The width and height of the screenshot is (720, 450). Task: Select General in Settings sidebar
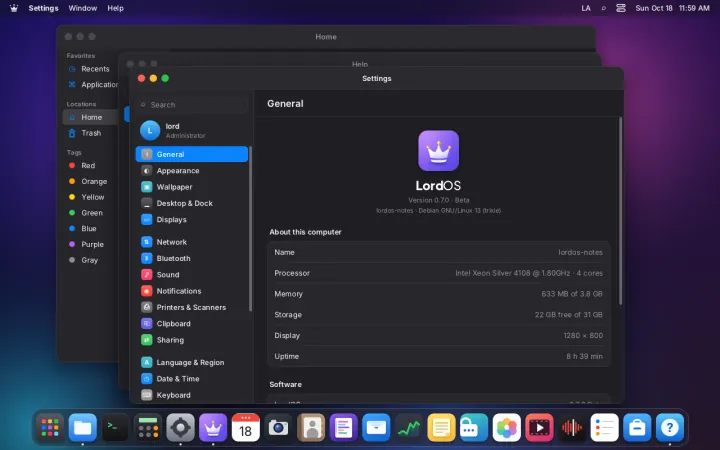(192, 154)
